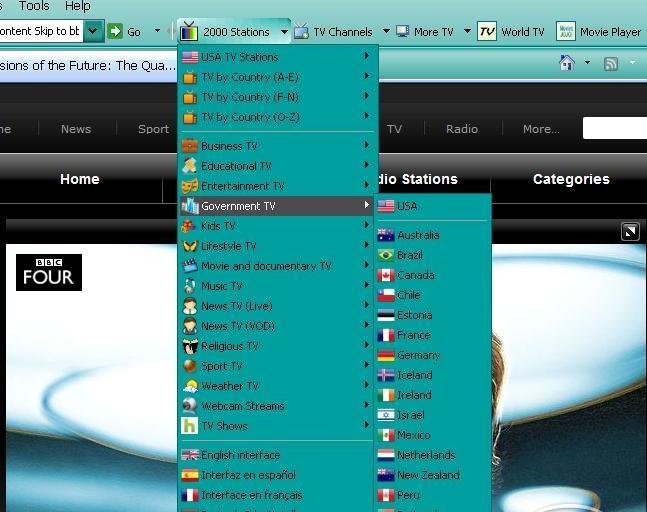
Task: Click the Home house icon
Action: point(567,63)
